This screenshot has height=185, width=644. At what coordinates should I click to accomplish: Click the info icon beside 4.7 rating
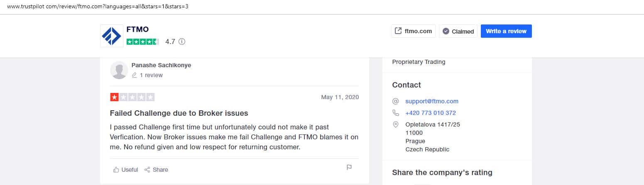(x=182, y=41)
